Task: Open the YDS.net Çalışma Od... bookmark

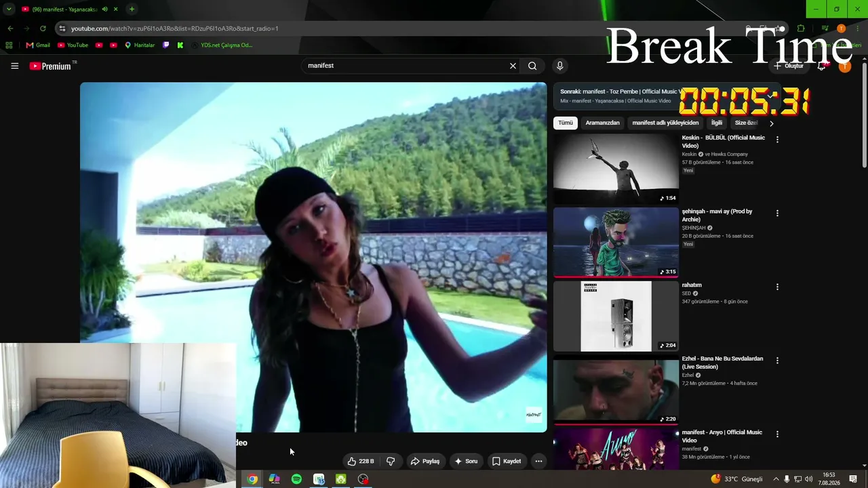Action: click(222, 45)
